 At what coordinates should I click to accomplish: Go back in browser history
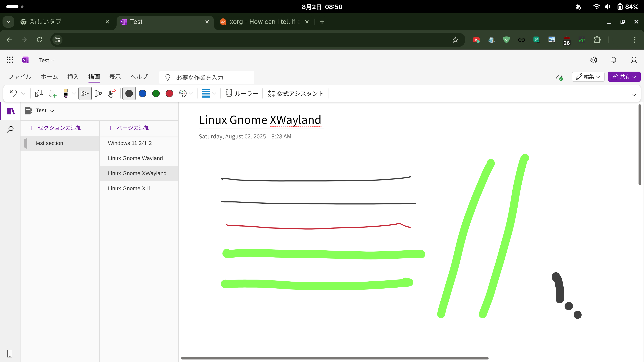[9, 40]
